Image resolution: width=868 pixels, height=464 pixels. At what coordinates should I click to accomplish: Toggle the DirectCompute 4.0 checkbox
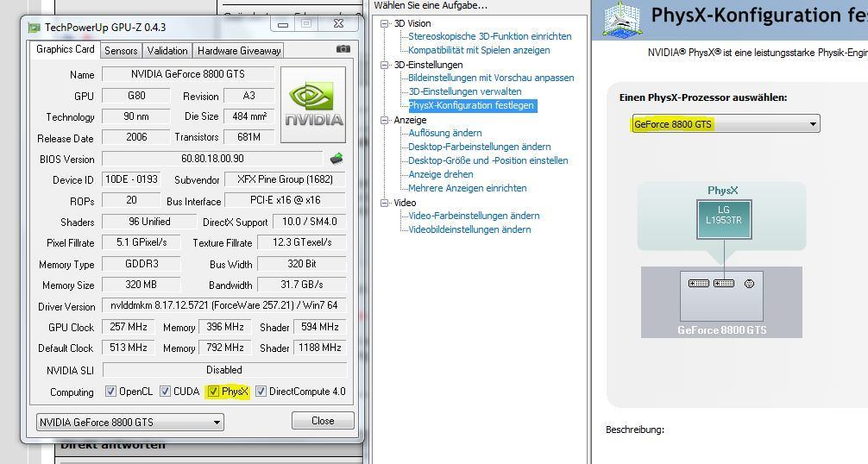tap(261, 391)
